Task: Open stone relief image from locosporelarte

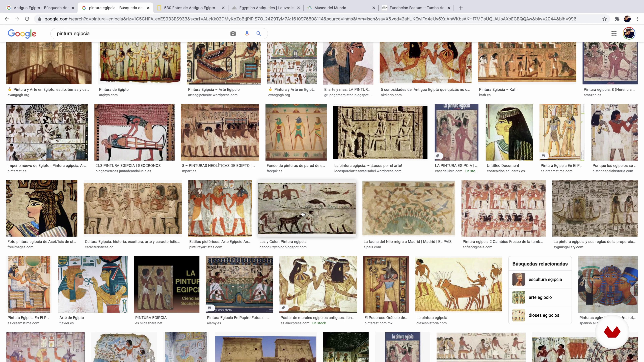Action: point(380,132)
